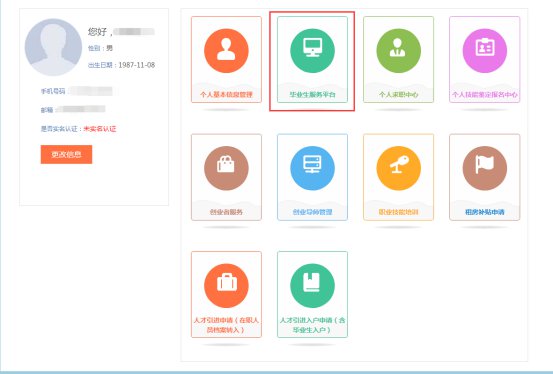Click the blurred 手机号码 phone value
553x374 pixels.
click(91, 91)
